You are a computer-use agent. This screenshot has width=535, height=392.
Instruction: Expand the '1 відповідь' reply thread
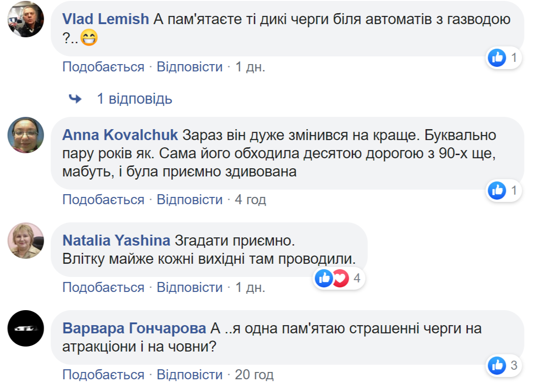tap(134, 99)
